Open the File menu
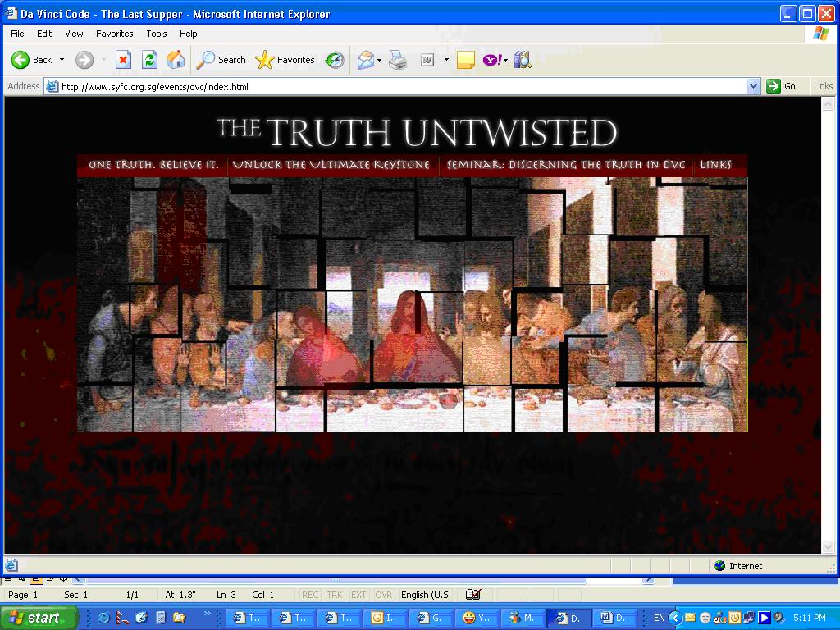The image size is (840, 630). [17, 33]
